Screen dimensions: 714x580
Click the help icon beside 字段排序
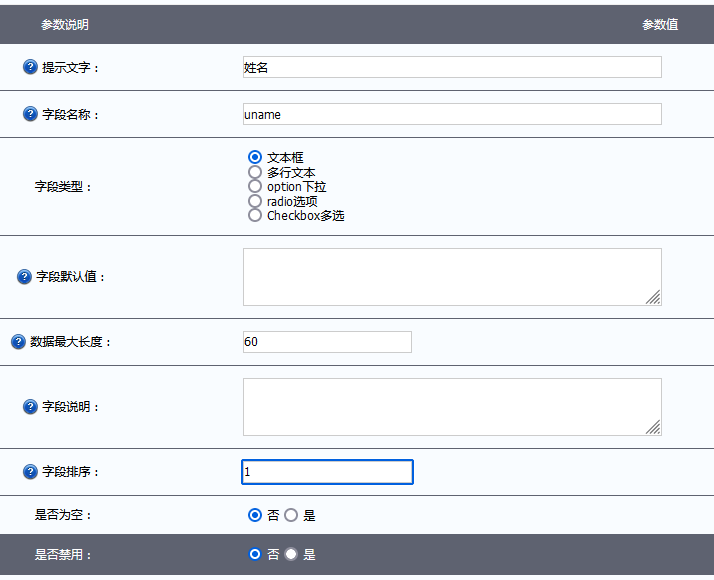point(30,472)
